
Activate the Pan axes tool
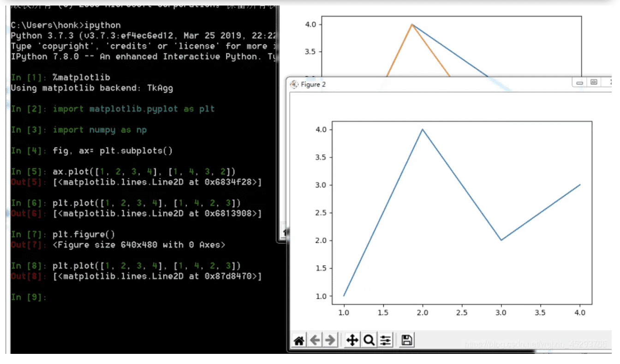(352, 341)
